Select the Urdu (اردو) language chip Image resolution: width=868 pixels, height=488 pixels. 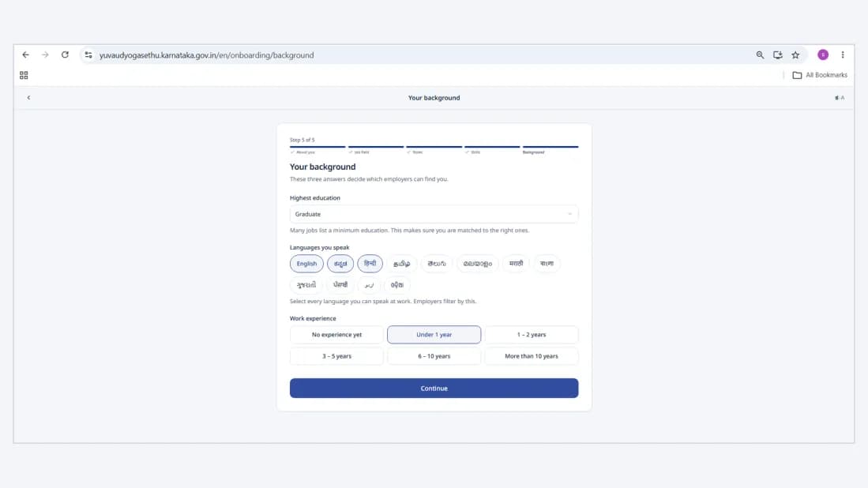coord(369,285)
